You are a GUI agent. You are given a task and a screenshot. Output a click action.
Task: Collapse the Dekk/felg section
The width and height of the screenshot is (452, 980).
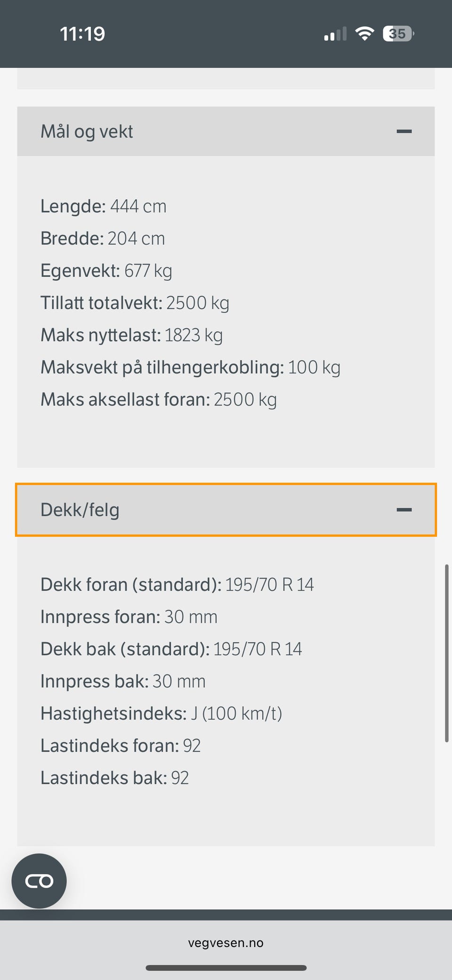pos(225,510)
